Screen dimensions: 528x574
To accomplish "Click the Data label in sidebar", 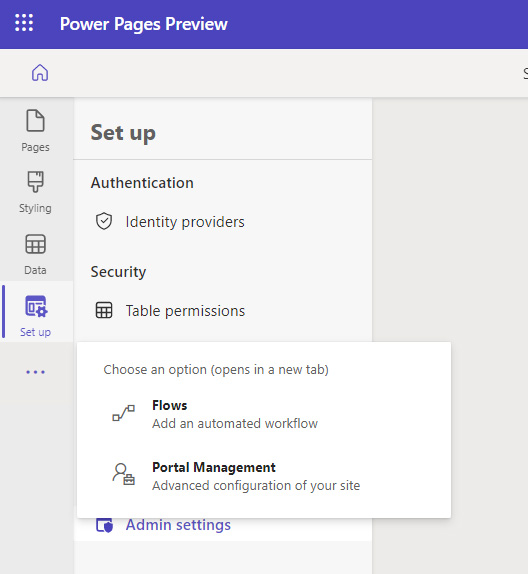I will tap(36, 270).
